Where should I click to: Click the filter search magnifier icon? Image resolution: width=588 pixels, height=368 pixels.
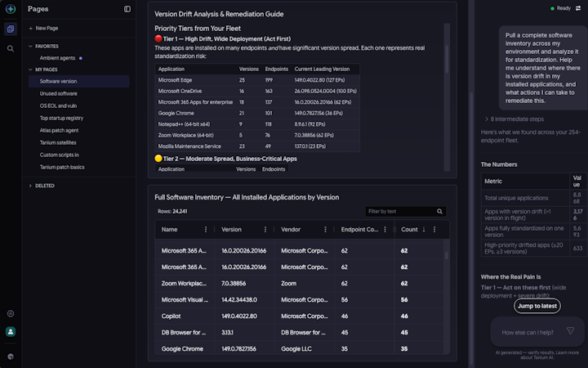[439, 212]
